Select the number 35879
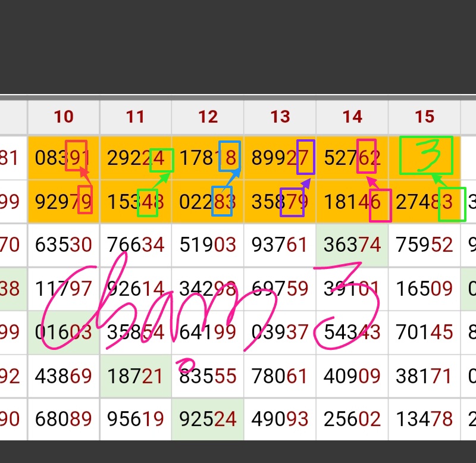 [x=280, y=202]
